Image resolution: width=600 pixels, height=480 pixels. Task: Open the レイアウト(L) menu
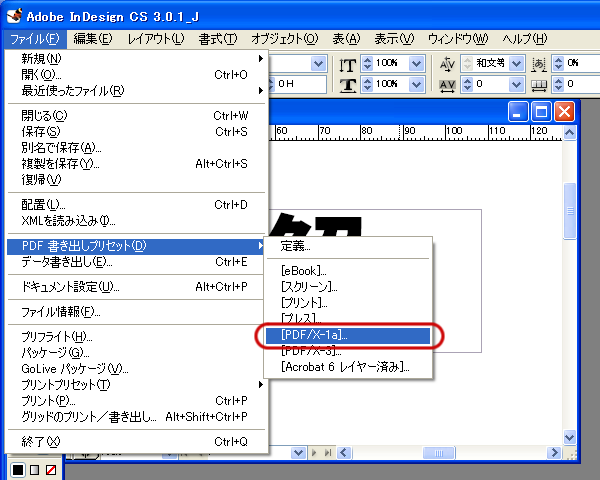(x=156, y=39)
